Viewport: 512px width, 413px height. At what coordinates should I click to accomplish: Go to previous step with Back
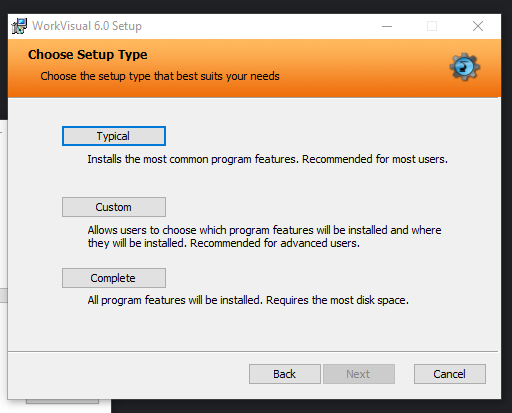coord(285,374)
